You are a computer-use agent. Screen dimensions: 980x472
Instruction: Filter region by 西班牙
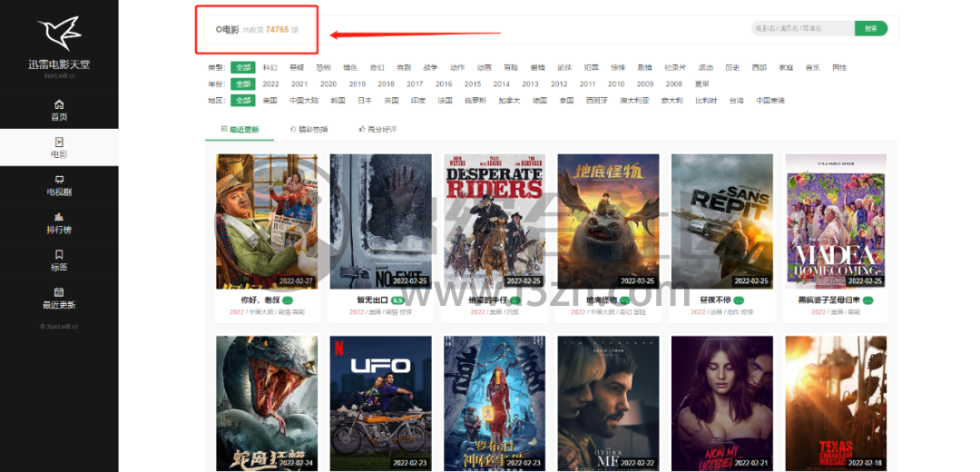(x=596, y=100)
